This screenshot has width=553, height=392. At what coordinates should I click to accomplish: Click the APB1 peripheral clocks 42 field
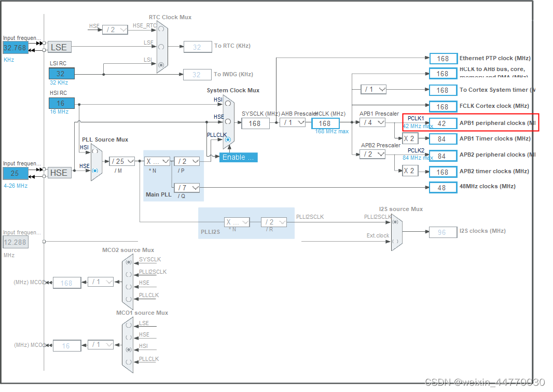point(444,123)
